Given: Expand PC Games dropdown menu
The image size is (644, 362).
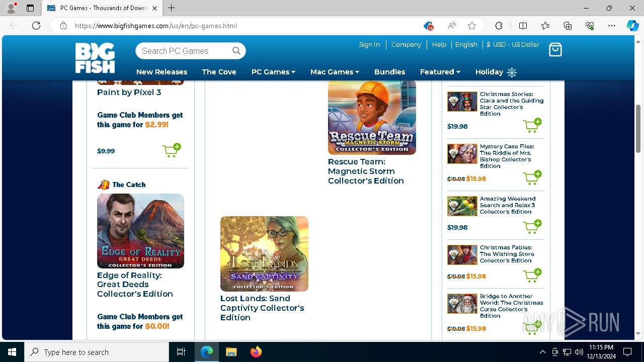Looking at the screenshot, I should click(x=273, y=72).
